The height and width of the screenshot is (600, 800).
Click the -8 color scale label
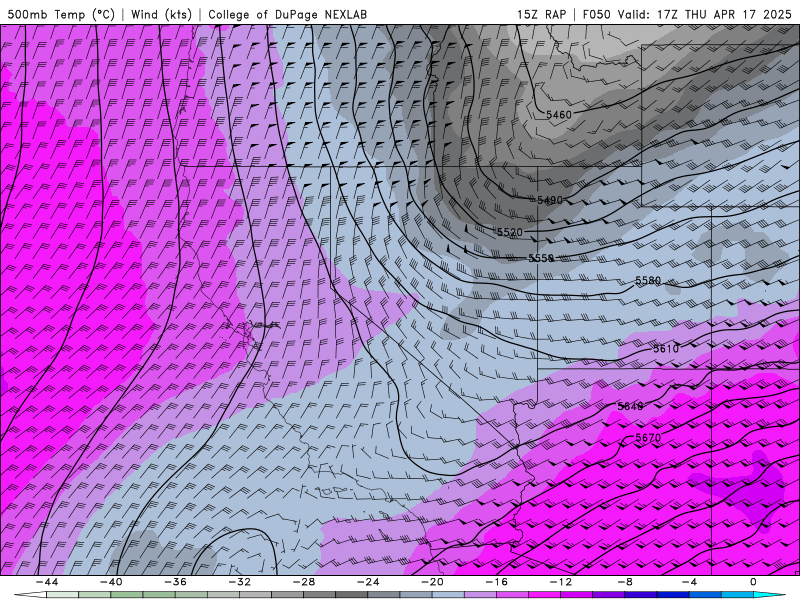point(626,582)
